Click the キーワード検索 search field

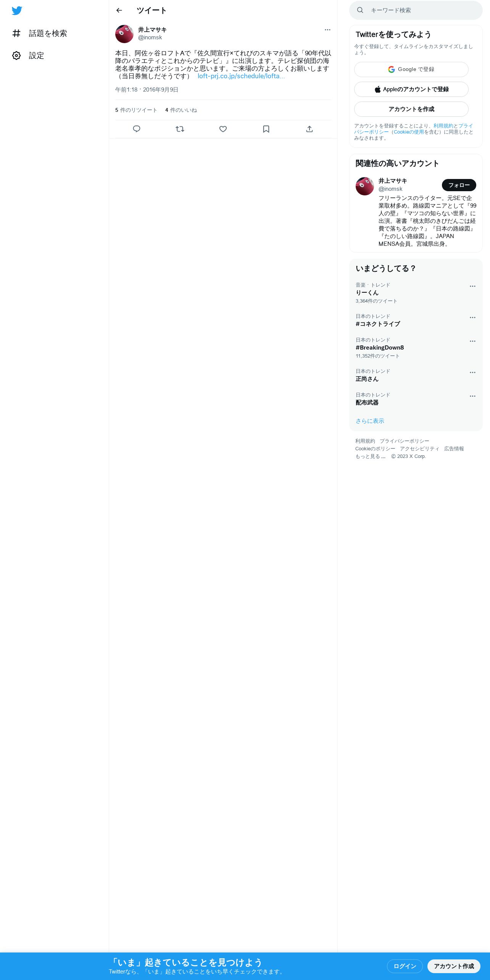[416, 10]
